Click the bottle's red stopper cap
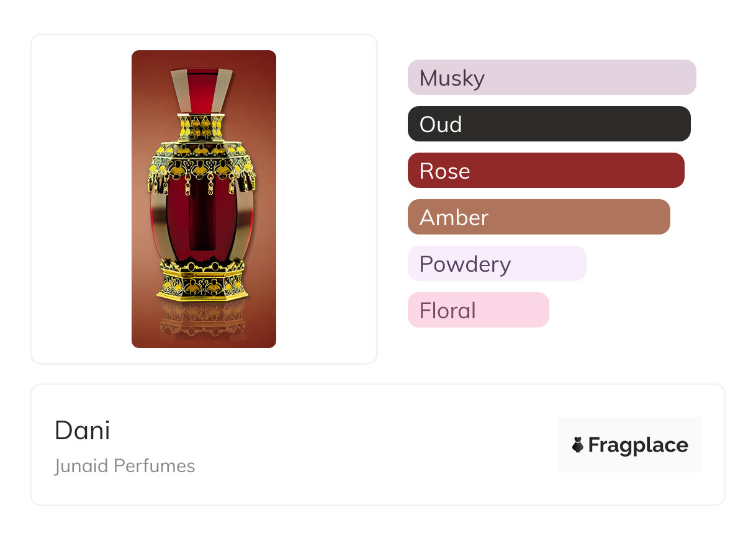Image resolution: width=756 pixels, height=536 pixels. pos(202,89)
